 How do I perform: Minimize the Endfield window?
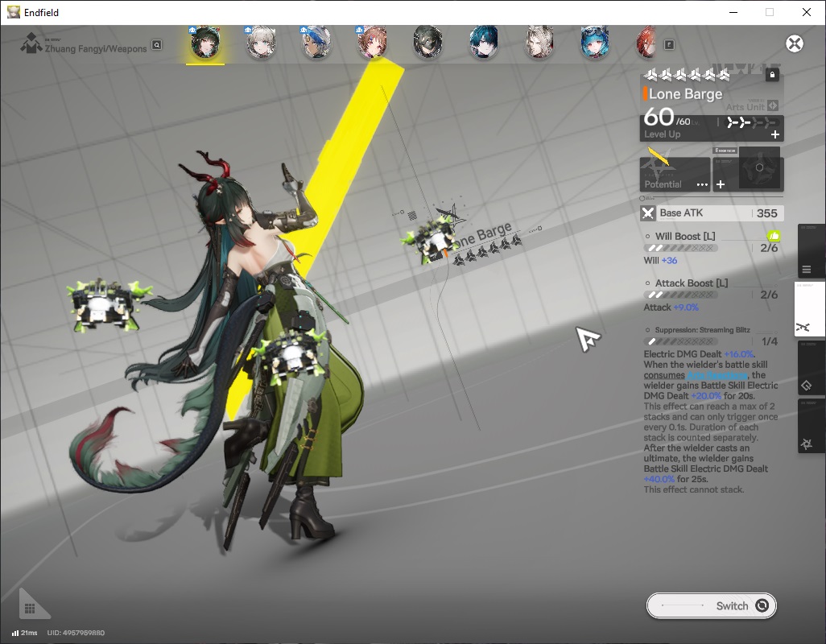733,12
